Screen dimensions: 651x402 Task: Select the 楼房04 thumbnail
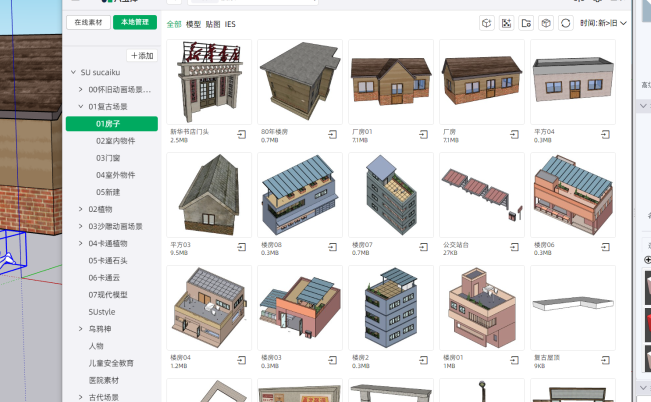pos(209,308)
